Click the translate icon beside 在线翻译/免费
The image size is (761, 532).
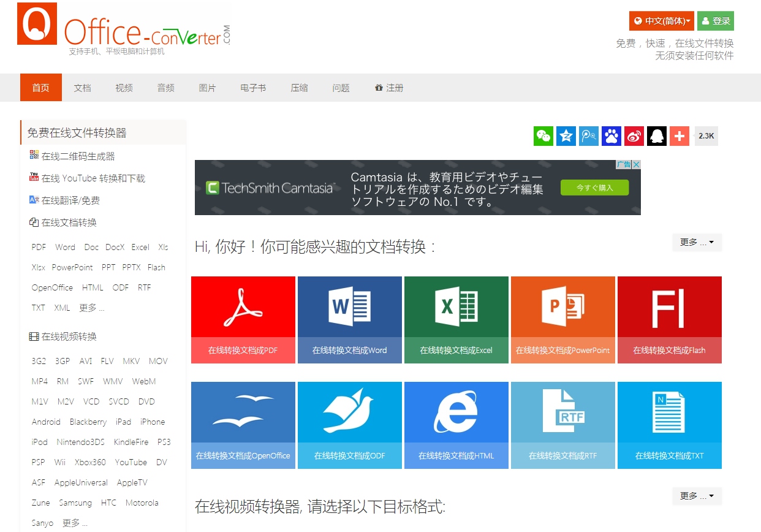(34, 200)
